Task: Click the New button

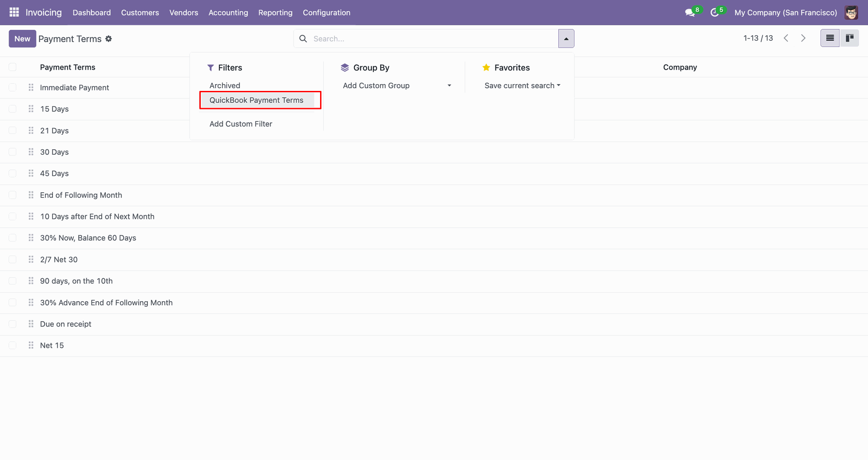Action: (22, 39)
